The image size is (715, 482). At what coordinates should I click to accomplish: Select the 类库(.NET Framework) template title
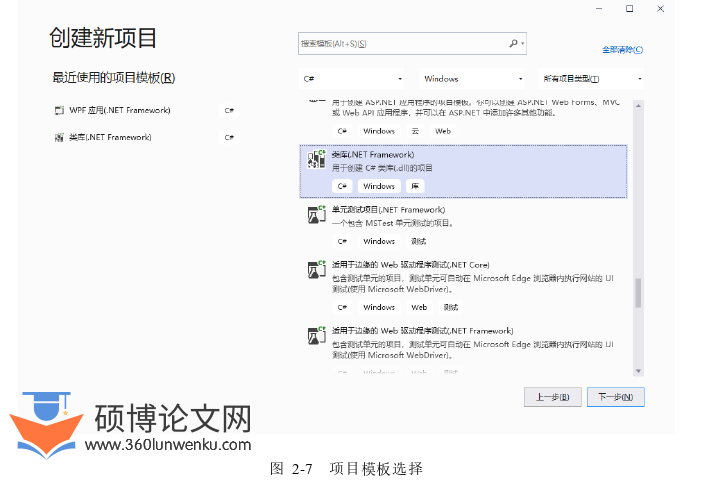click(373, 155)
